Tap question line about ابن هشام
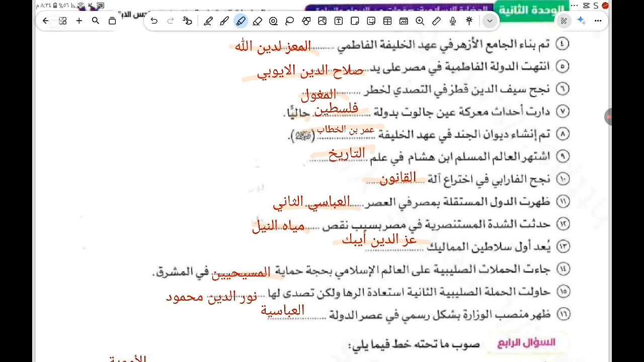The width and height of the screenshot is (644, 362). [x=460, y=157]
